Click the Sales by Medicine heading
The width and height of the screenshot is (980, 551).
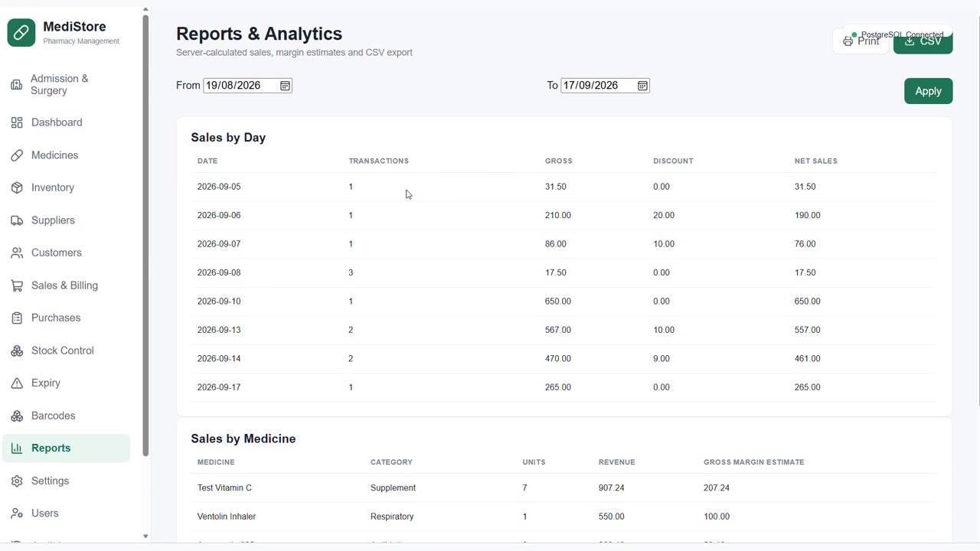(243, 439)
